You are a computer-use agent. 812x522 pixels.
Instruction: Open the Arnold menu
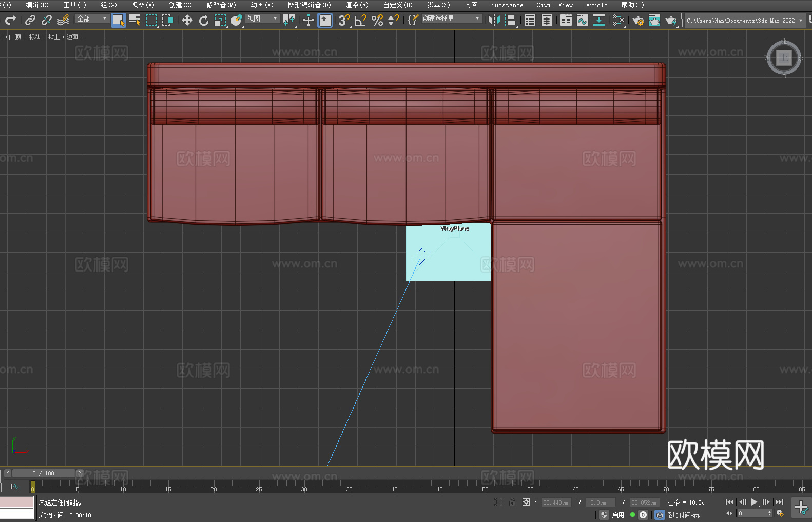click(x=597, y=5)
